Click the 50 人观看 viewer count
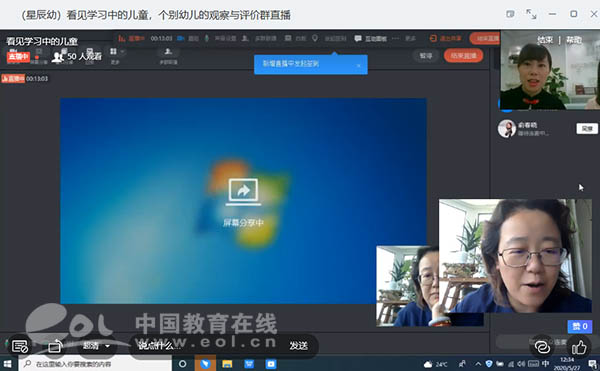The width and height of the screenshot is (600, 371). (77, 57)
